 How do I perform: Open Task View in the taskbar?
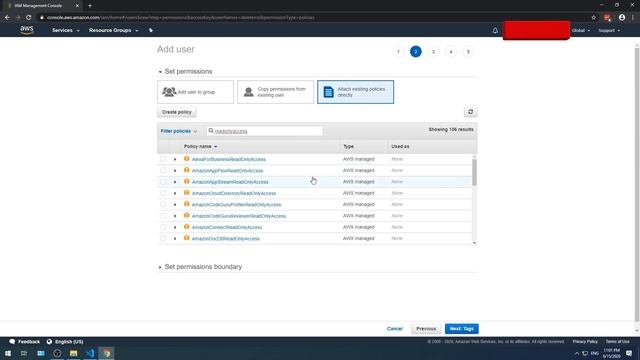[x=24, y=353]
